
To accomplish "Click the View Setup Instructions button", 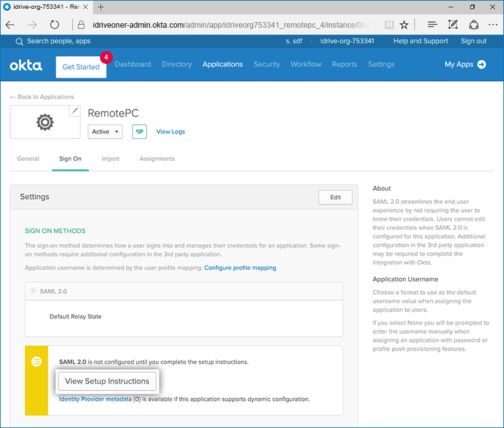I will click(x=107, y=381).
